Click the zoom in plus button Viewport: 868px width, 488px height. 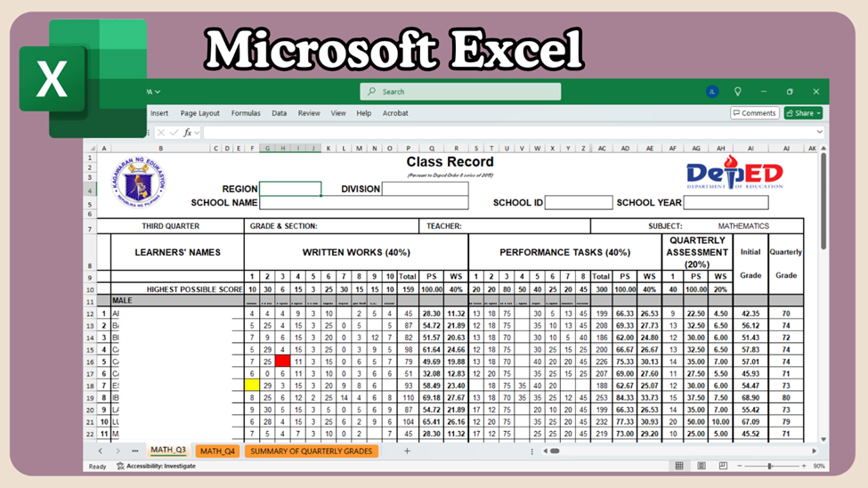tap(804, 466)
